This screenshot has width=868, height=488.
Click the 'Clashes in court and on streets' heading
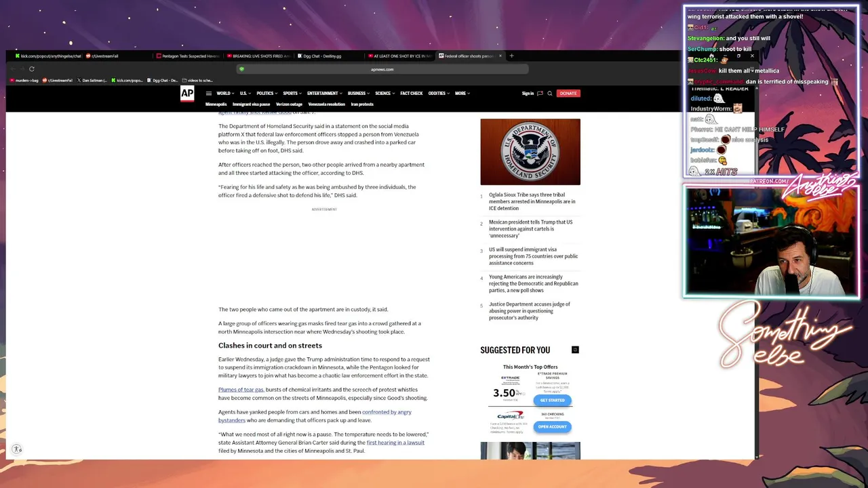270,346
